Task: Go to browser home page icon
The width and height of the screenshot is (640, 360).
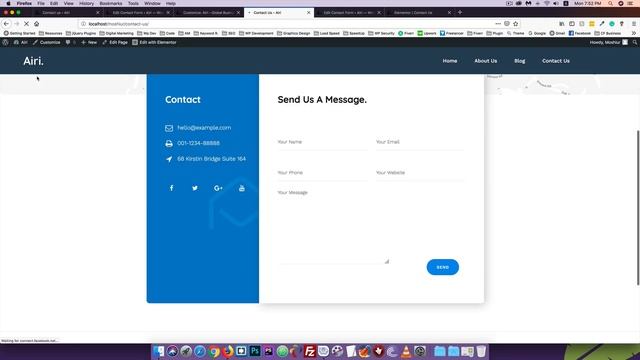Action: tap(36, 24)
